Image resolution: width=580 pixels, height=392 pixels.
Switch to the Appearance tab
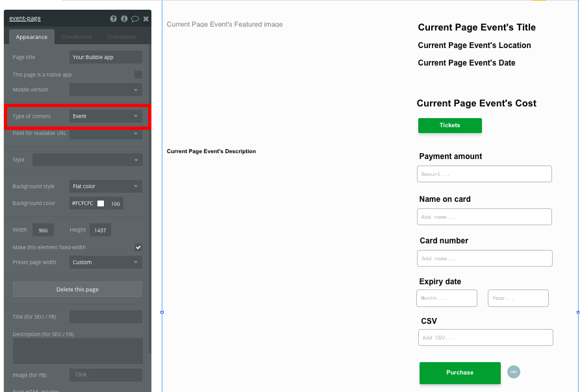[x=31, y=37]
